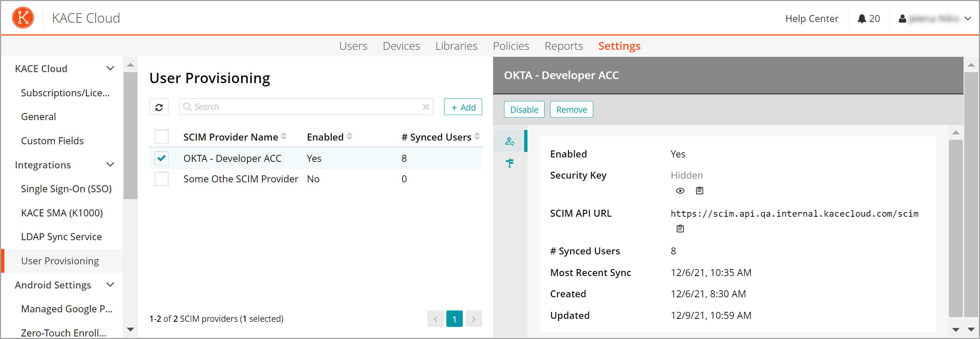The image size is (980, 339).
Task: Add a new SCIM provider
Action: pyautogui.click(x=463, y=107)
